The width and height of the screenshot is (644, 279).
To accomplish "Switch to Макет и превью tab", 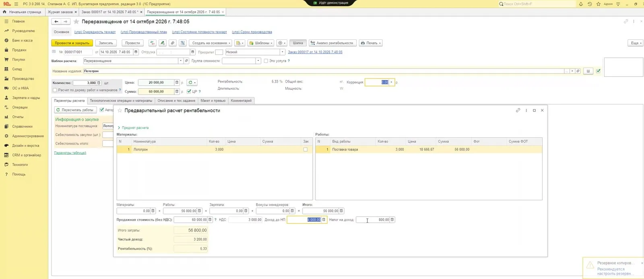I will tap(213, 101).
